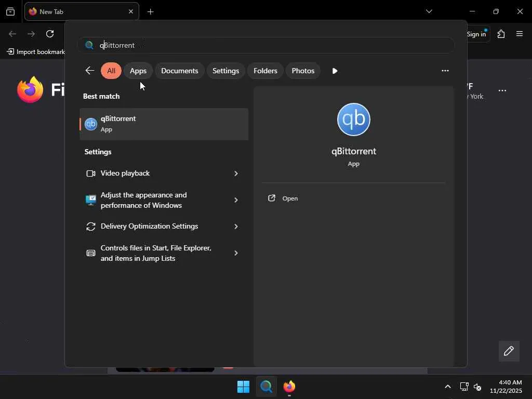Image resolution: width=532 pixels, height=399 pixels.
Task: Click the muted volume tray icon
Action: click(x=477, y=387)
